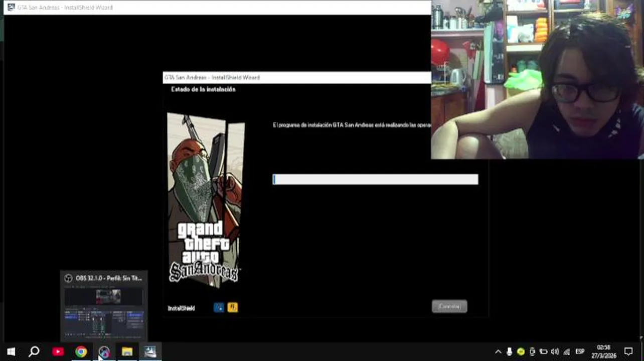Open the volume control icon

[555, 352]
